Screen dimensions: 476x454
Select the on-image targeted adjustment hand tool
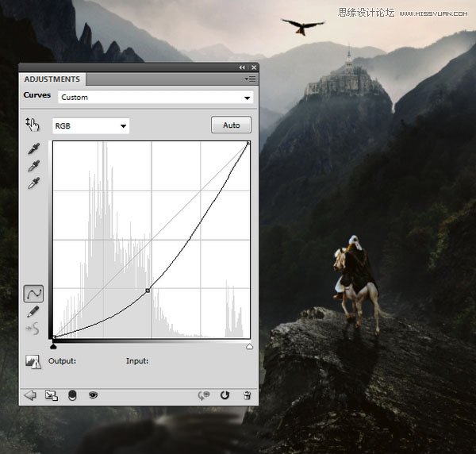(x=33, y=125)
